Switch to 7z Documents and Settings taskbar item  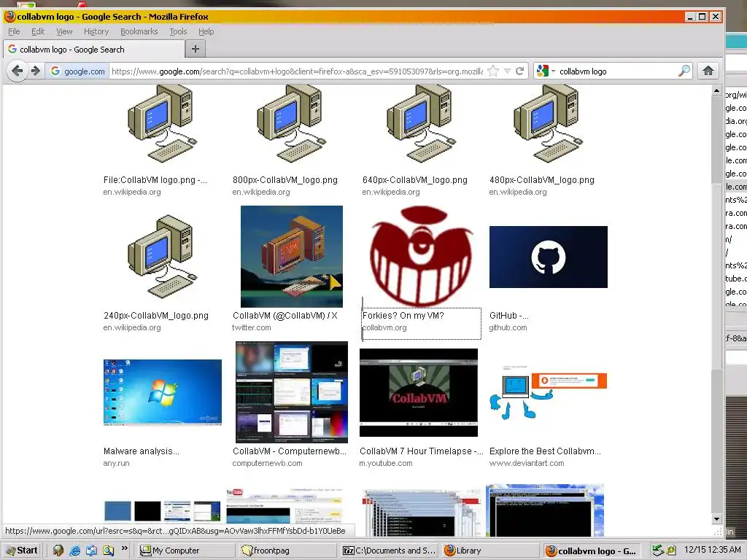(389, 551)
